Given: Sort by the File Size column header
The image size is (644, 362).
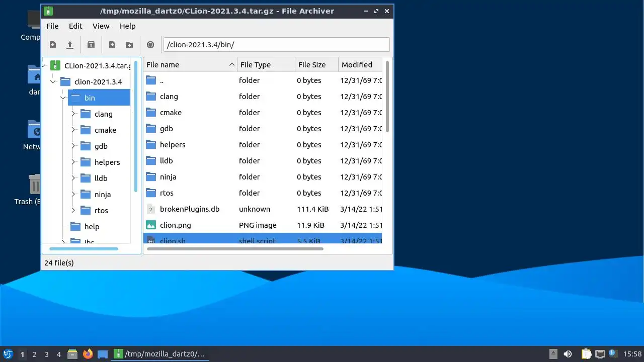Looking at the screenshot, I should (x=316, y=64).
